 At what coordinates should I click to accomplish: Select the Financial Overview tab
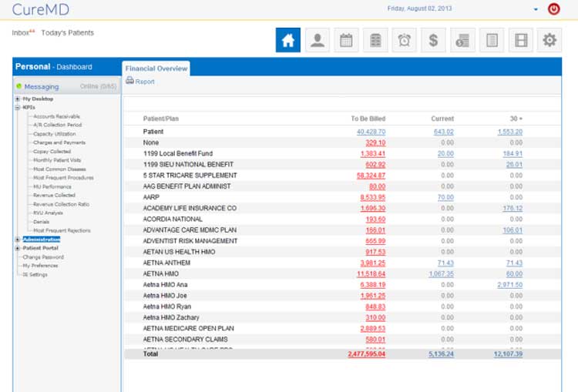point(156,69)
